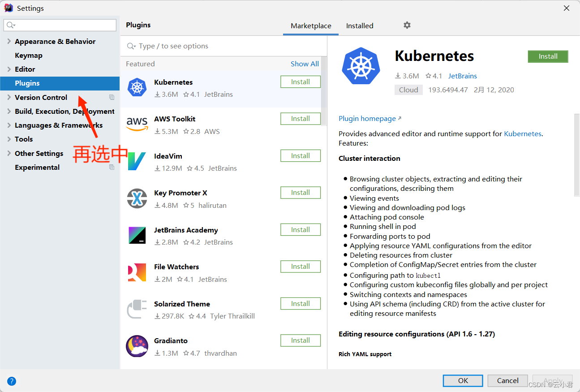Open the plugins gear settings menu
This screenshot has width=580, height=392.
pyautogui.click(x=407, y=25)
